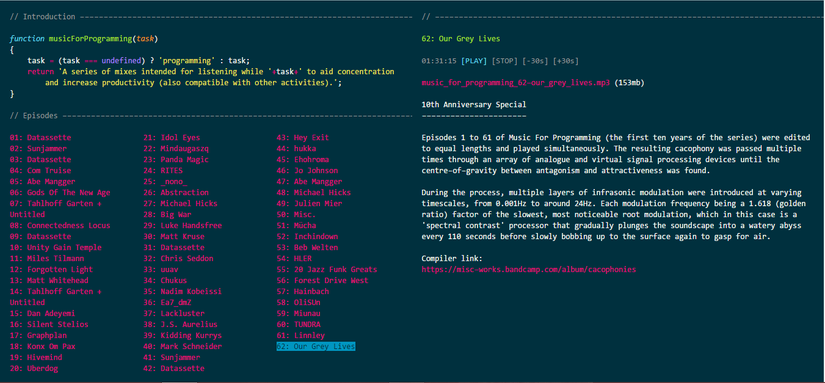Choose episode 16: Silent Stelios

[x=49, y=325]
